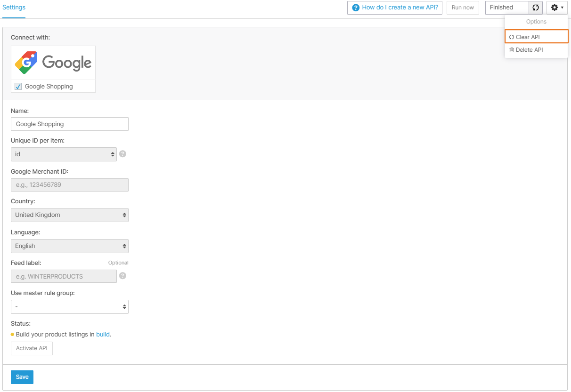Open the gear options menu
The width and height of the screenshot is (571, 392).
[557, 8]
